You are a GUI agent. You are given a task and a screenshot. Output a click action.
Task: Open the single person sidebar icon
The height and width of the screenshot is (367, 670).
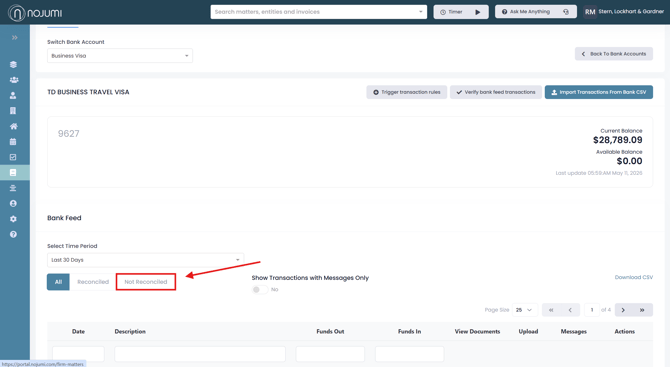tap(13, 95)
